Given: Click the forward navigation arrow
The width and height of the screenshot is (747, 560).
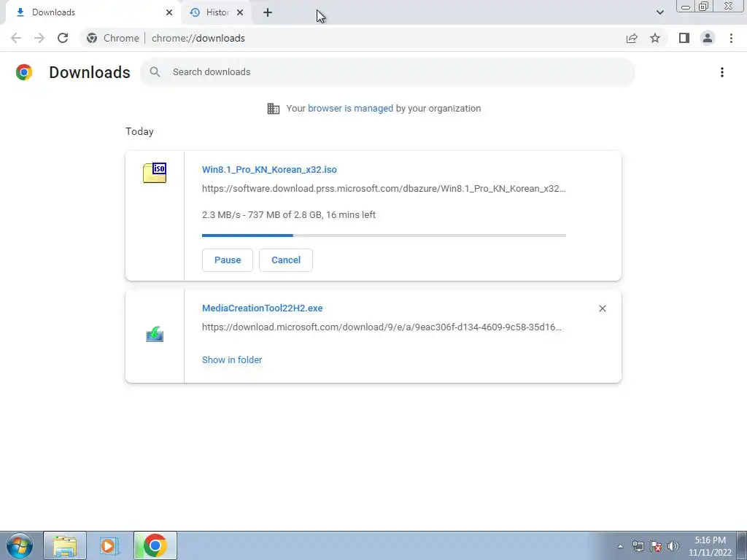Looking at the screenshot, I should [x=39, y=38].
